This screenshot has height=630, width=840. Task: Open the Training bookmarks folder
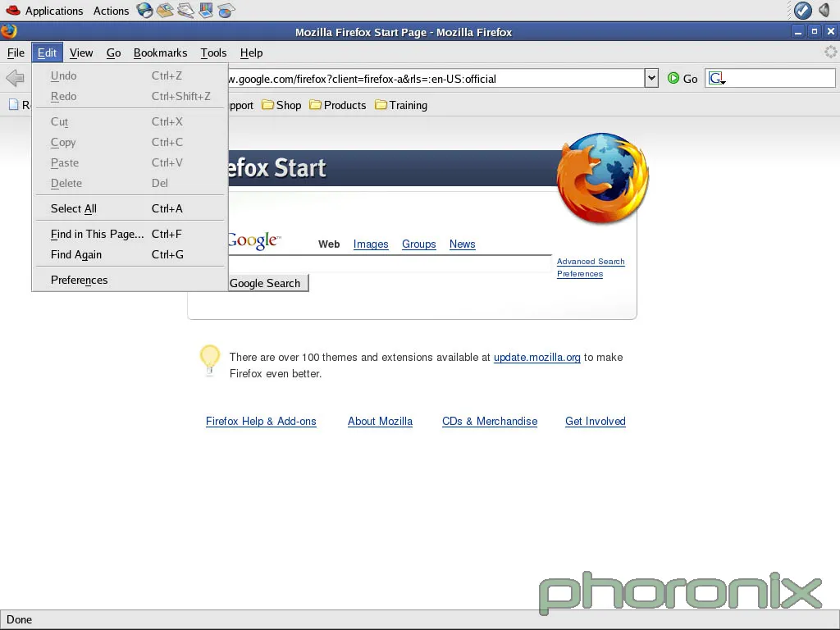(401, 105)
